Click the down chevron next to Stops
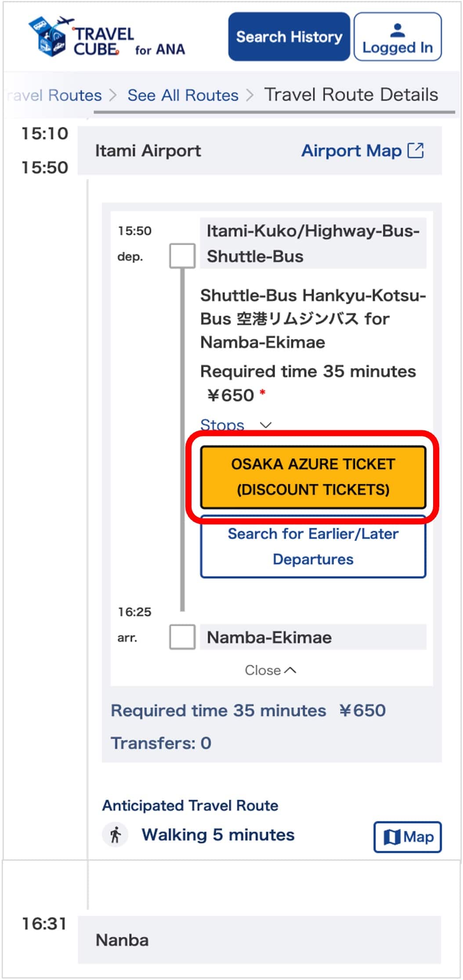The image size is (463, 980). [x=266, y=425]
